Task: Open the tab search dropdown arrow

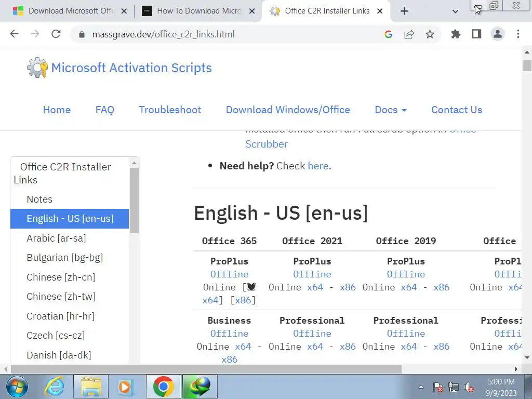Action: [x=455, y=11]
